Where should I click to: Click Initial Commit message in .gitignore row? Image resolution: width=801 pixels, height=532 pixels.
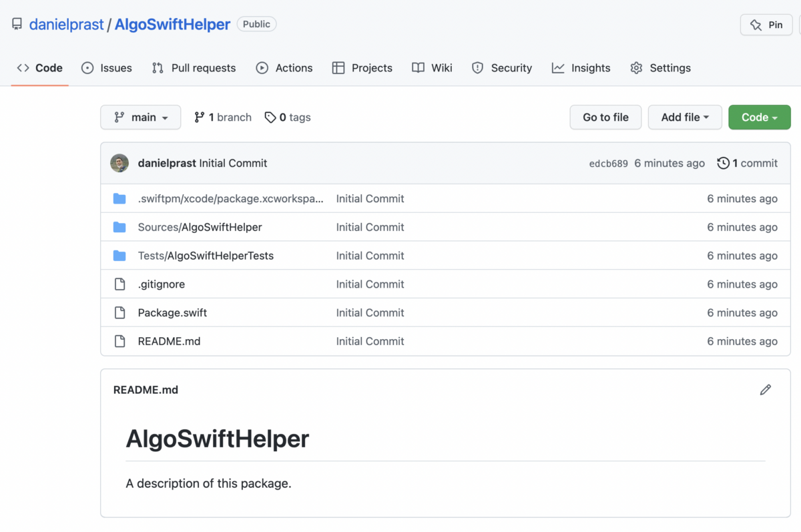[370, 284]
